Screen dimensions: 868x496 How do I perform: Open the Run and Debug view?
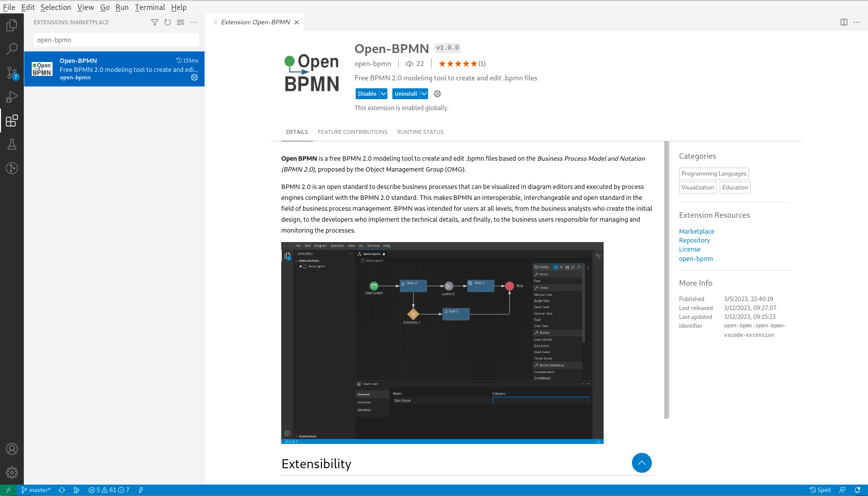(12, 97)
